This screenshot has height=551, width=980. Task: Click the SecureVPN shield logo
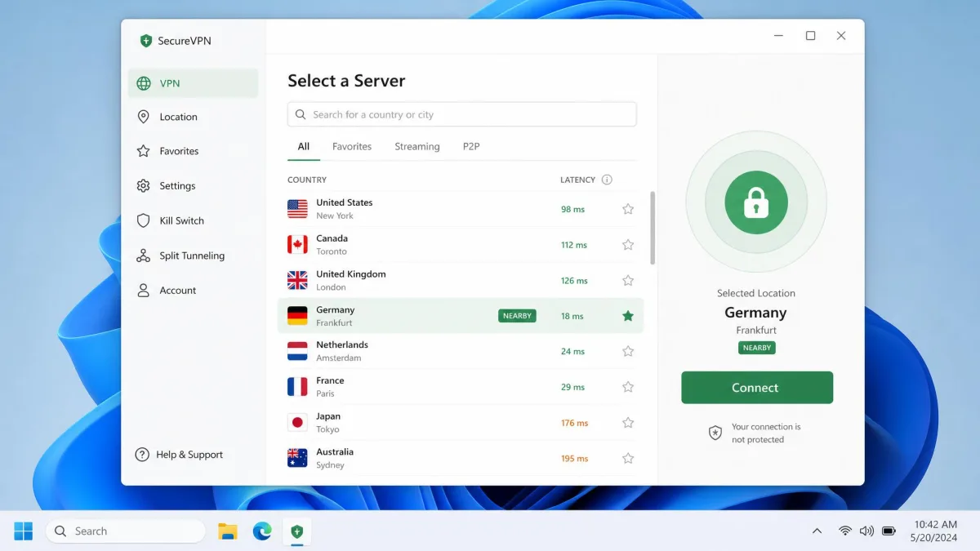[146, 41]
